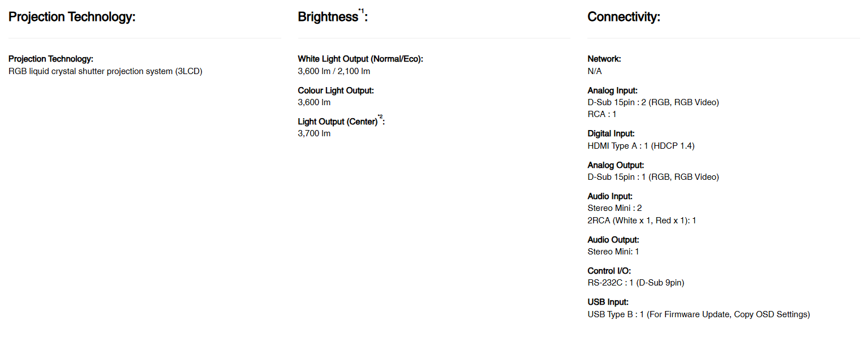Click the "Analog Output:" label
The height and width of the screenshot is (337, 868).
(616, 165)
